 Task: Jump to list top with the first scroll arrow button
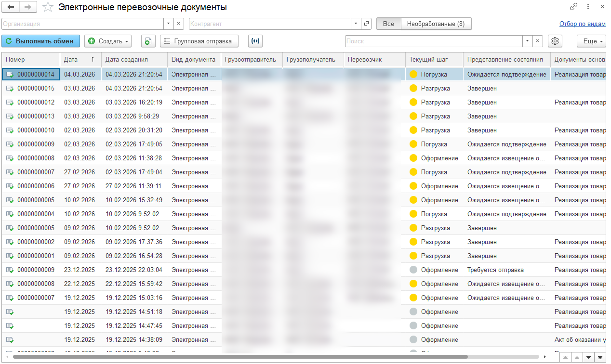point(565,357)
